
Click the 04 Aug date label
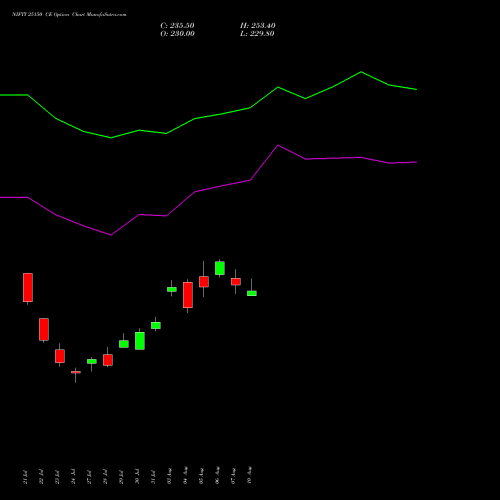(185, 475)
